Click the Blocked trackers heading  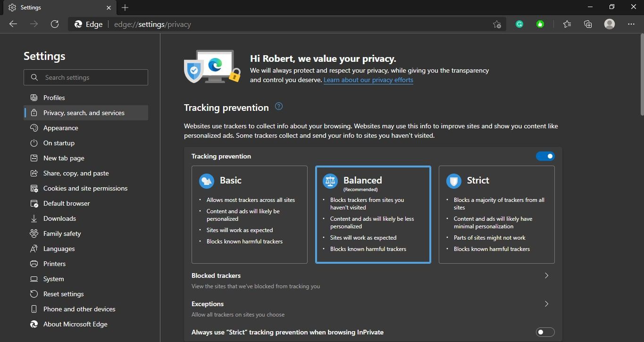216,275
